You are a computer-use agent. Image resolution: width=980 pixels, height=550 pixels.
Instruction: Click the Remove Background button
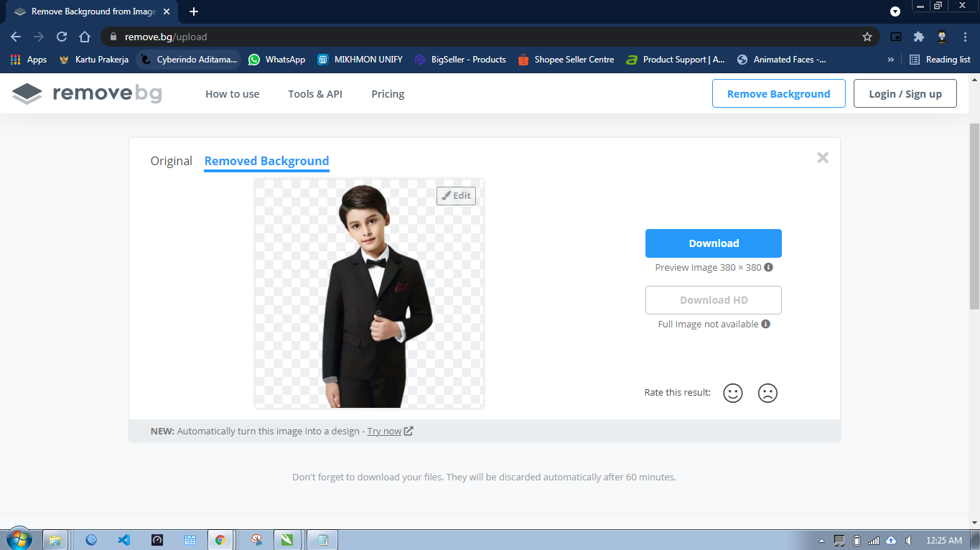(778, 93)
